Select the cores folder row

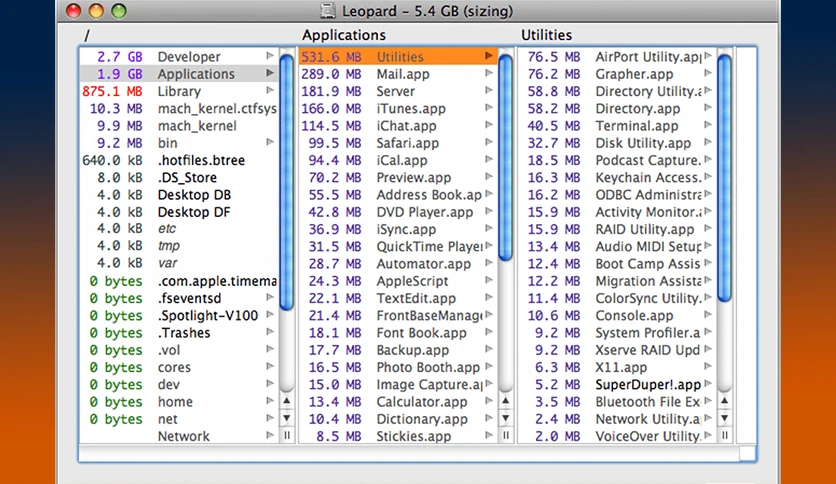[x=179, y=367]
